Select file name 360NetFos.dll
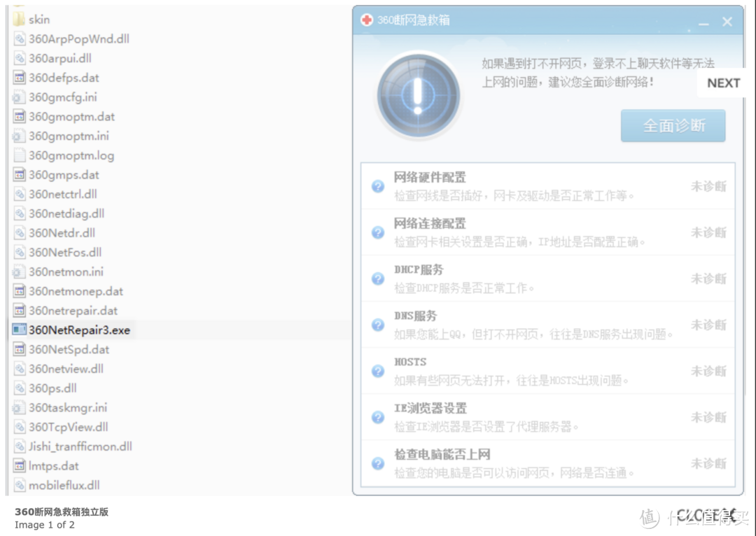Screen dimensions: 756x536 point(64,252)
